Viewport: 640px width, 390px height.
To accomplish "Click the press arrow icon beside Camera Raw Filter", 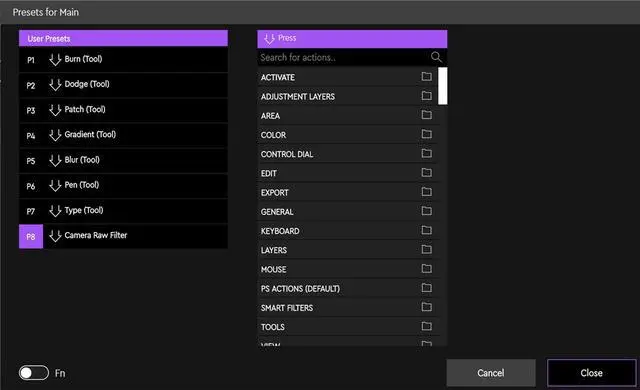I will (55, 236).
